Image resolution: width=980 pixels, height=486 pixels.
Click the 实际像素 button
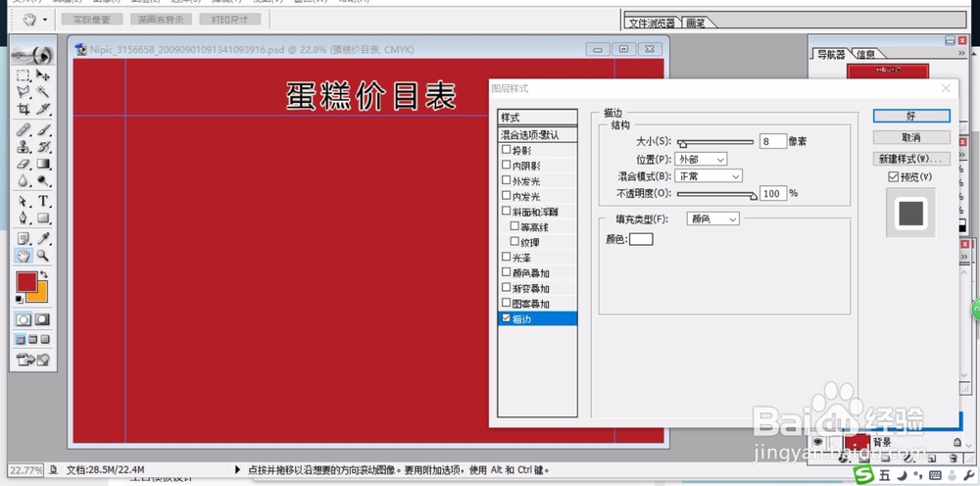pos(92,20)
